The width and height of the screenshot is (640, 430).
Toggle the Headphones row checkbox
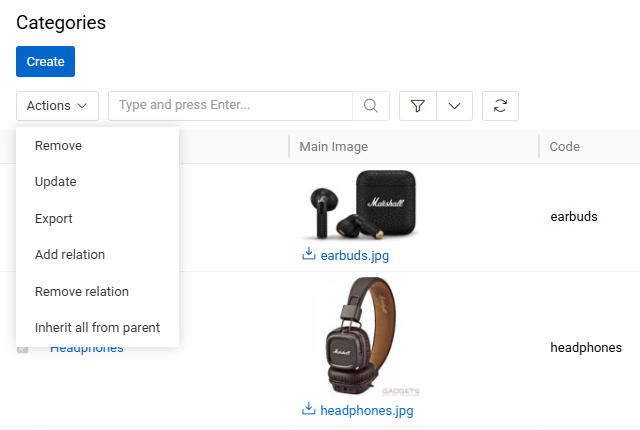click(22, 349)
